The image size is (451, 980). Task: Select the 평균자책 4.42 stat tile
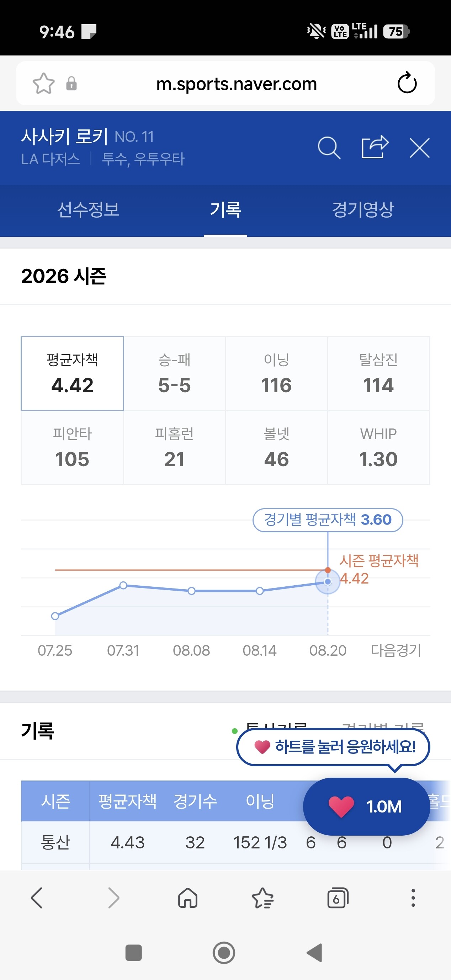click(72, 373)
